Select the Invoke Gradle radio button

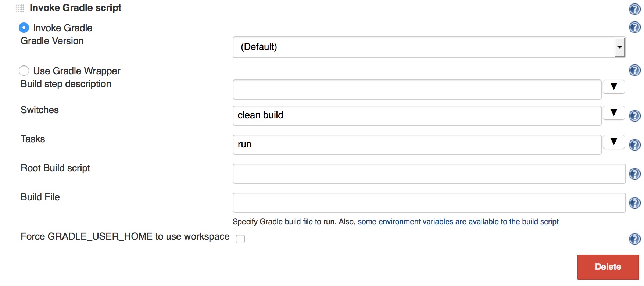pyautogui.click(x=24, y=28)
